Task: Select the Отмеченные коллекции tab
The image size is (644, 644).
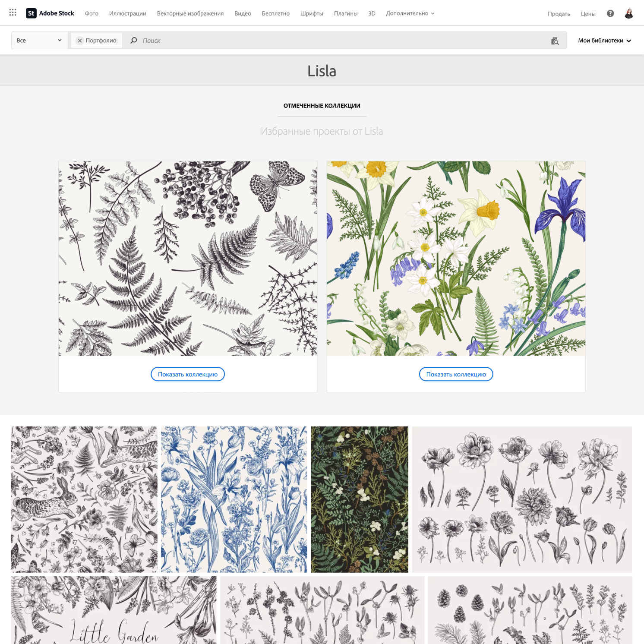Action: tap(322, 106)
